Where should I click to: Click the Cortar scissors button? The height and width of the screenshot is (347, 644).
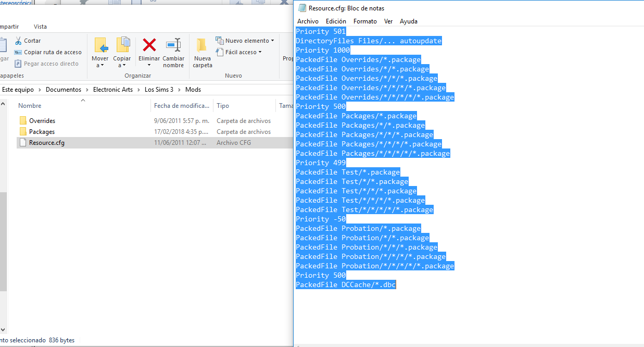[28, 41]
